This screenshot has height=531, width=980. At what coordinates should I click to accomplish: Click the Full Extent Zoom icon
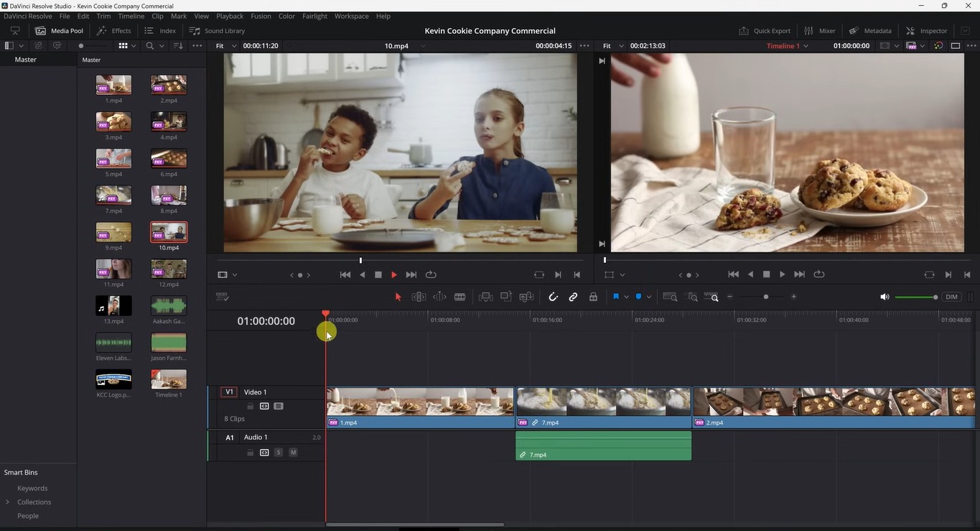click(670, 297)
